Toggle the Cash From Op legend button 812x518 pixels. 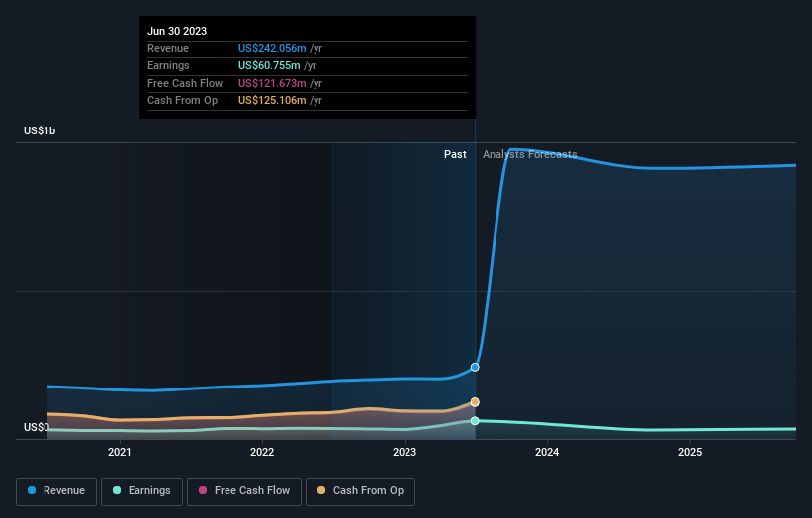pos(360,491)
